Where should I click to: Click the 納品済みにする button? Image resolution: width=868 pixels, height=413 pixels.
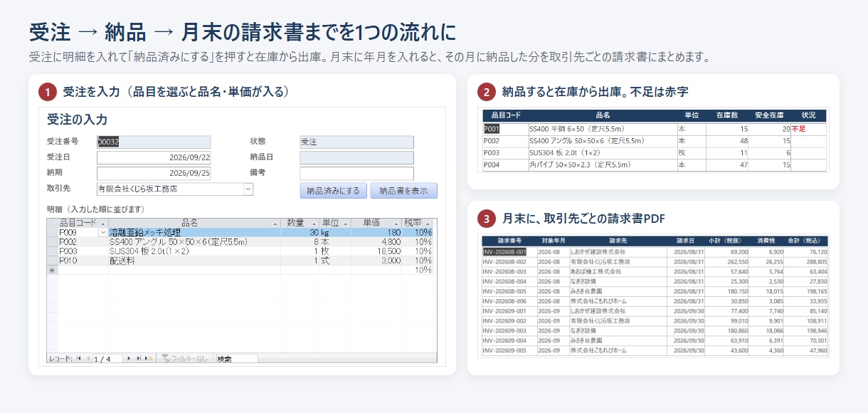pos(334,191)
